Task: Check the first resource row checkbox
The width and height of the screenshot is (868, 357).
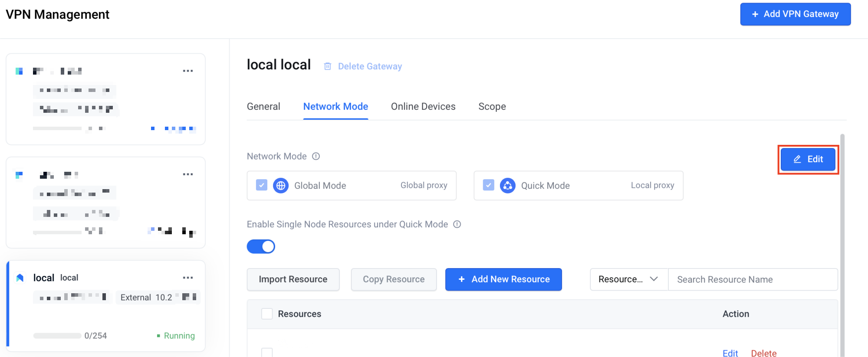Action: coord(267,352)
